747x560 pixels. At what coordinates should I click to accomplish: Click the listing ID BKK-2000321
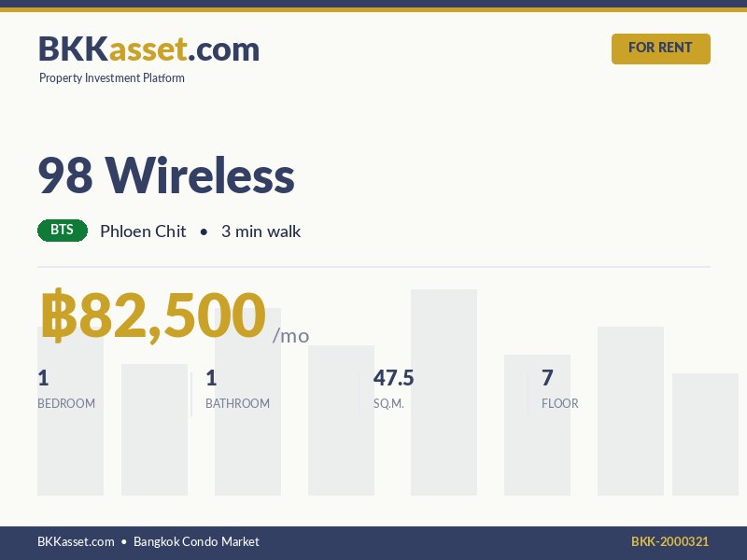[669, 541]
